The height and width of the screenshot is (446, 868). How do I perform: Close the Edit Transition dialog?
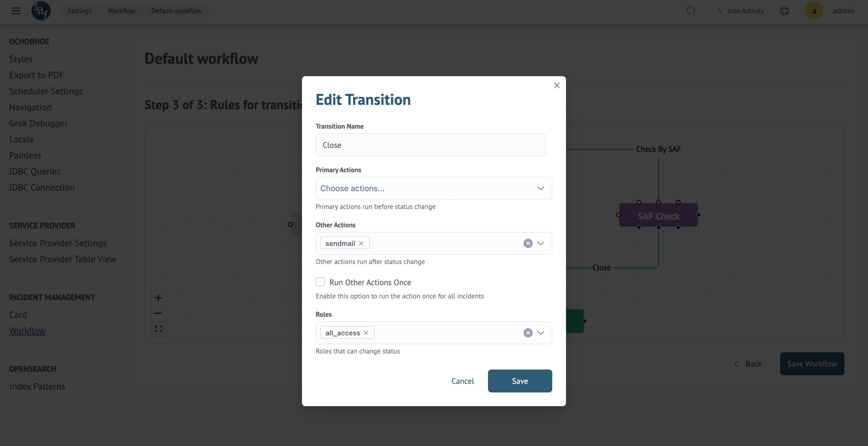click(557, 86)
